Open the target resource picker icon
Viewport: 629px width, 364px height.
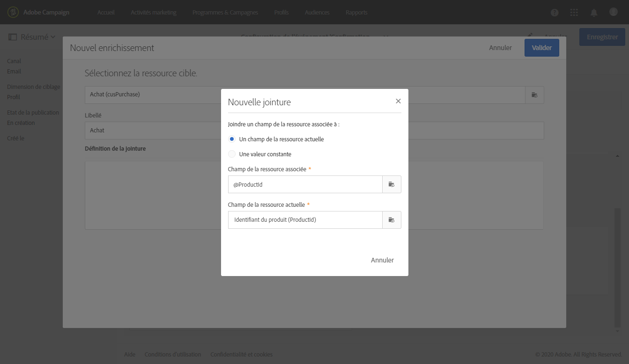(534, 95)
